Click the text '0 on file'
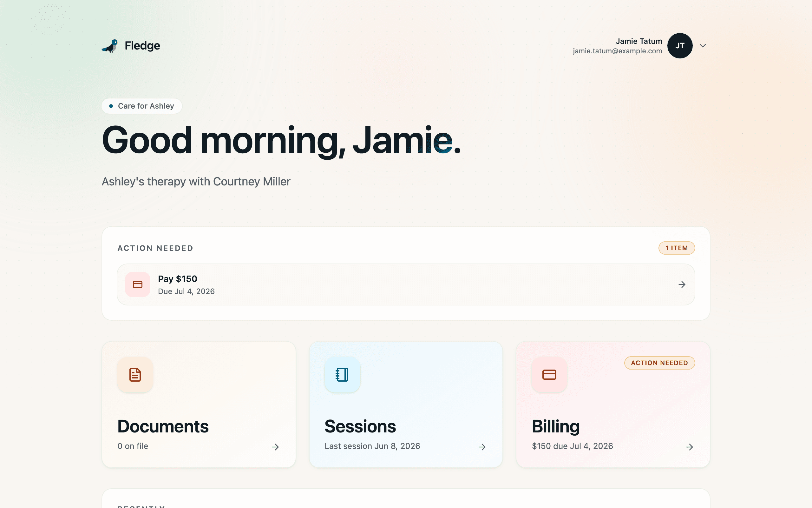Screen dimensions: 812x508 coord(133,446)
